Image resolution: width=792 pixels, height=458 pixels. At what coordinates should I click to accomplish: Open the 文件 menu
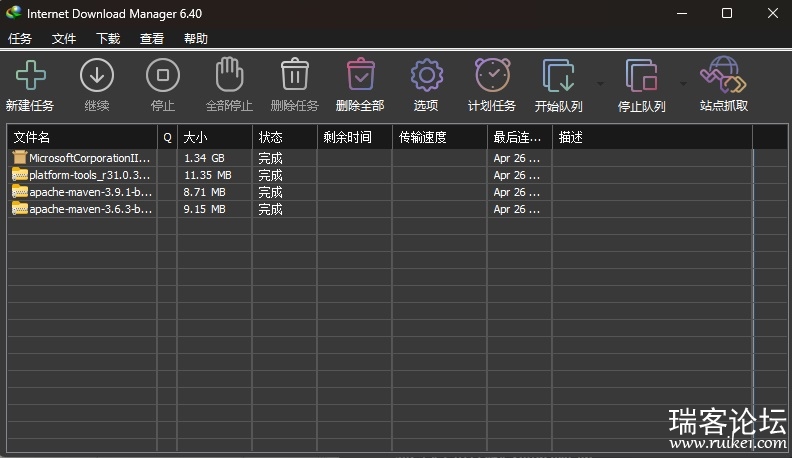[x=64, y=39]
